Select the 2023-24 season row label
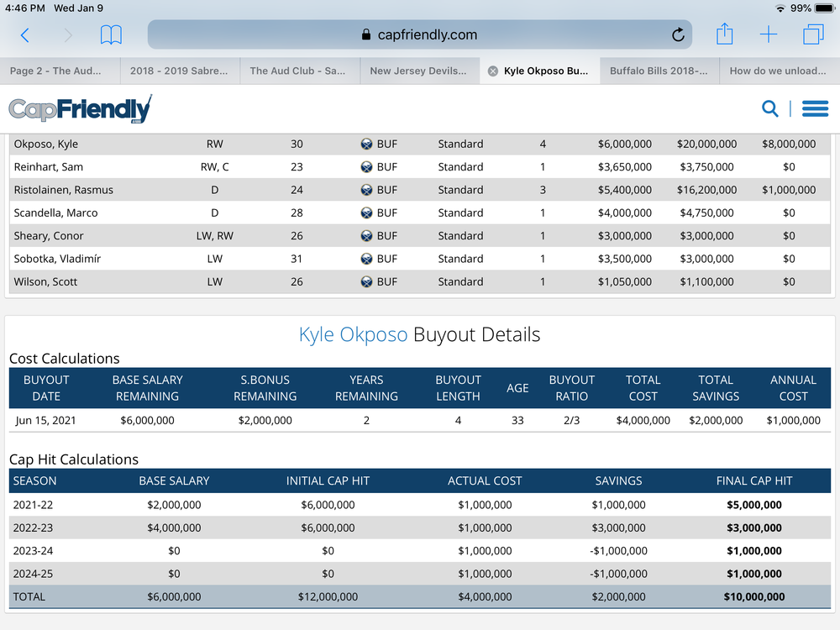 pos(33,551)
